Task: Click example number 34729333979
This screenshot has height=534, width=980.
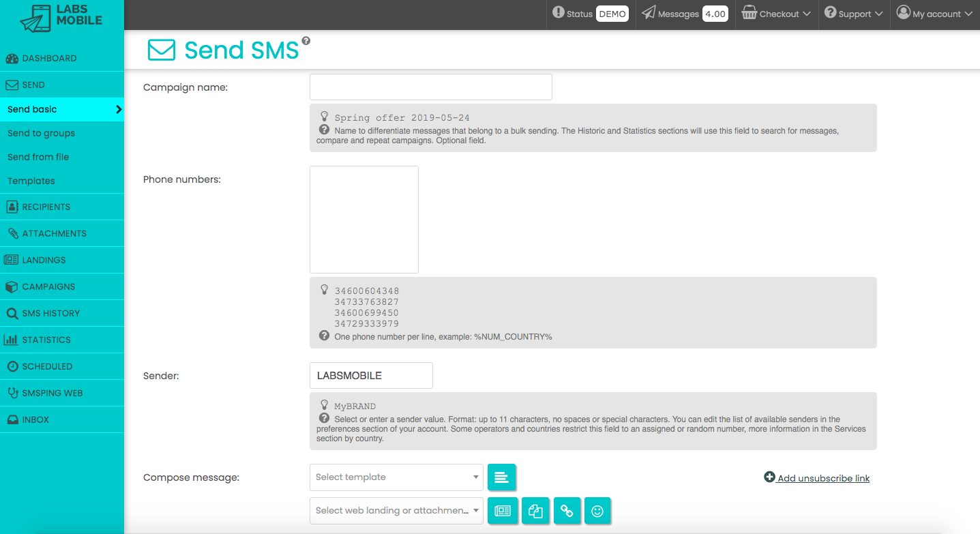Action: click(367, 324)
